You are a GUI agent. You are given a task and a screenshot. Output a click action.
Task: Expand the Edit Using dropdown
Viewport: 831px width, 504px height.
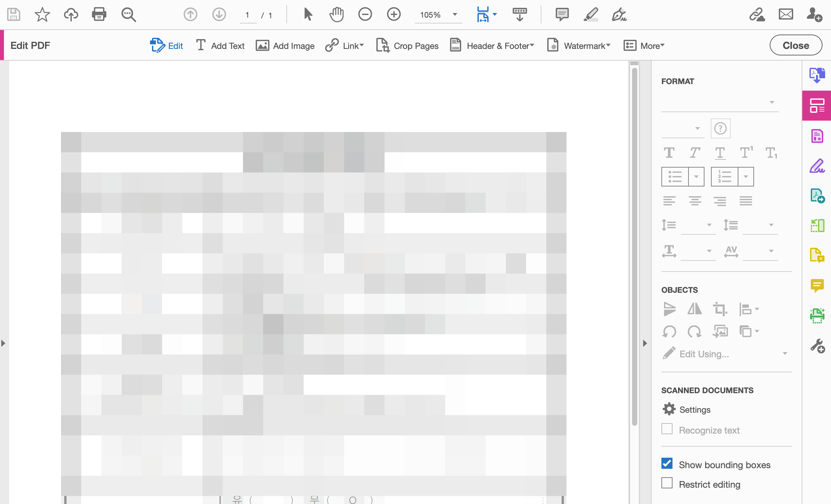[785, 354]
